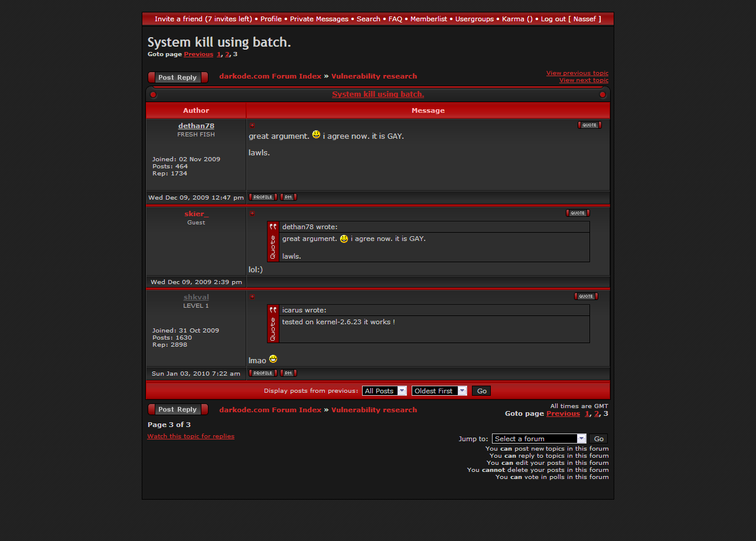756x541 pixels.
Task: Send PM to shkval via icon
Action: (x=288, y=373)
